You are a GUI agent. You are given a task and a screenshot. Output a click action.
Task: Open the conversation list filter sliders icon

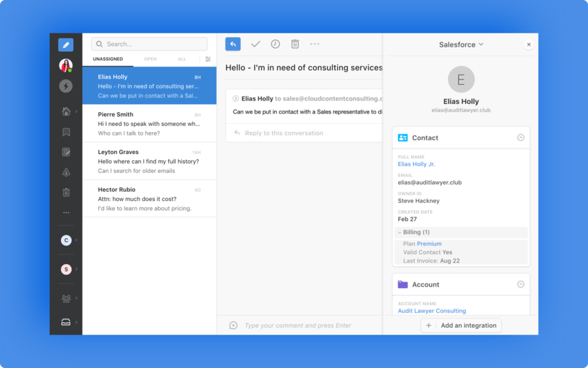tap(208, 60)
